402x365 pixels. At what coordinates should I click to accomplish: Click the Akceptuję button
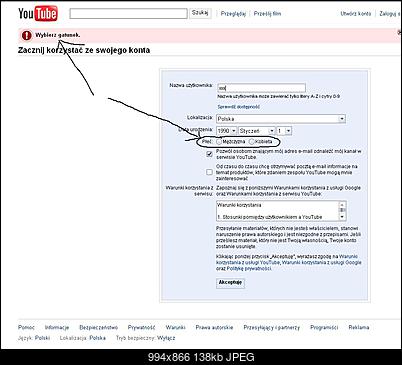(230, 283)
